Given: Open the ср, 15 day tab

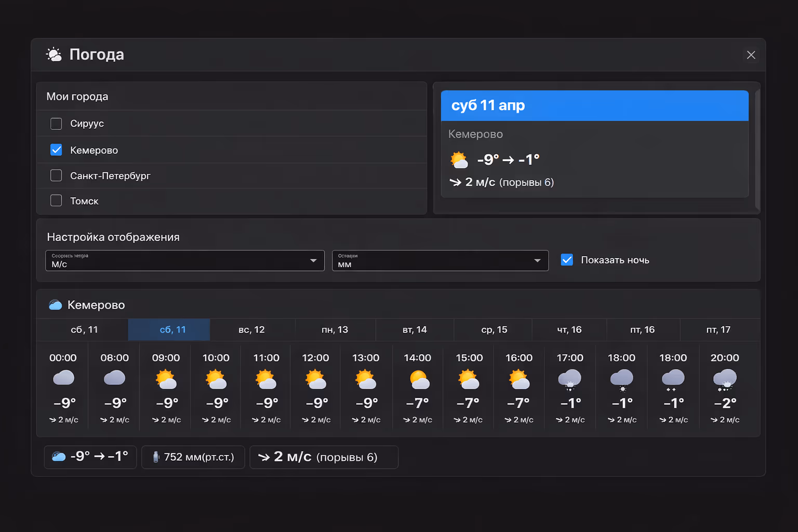Looking at the screenshot, I should pyautogui.click(x=494, y=330).
